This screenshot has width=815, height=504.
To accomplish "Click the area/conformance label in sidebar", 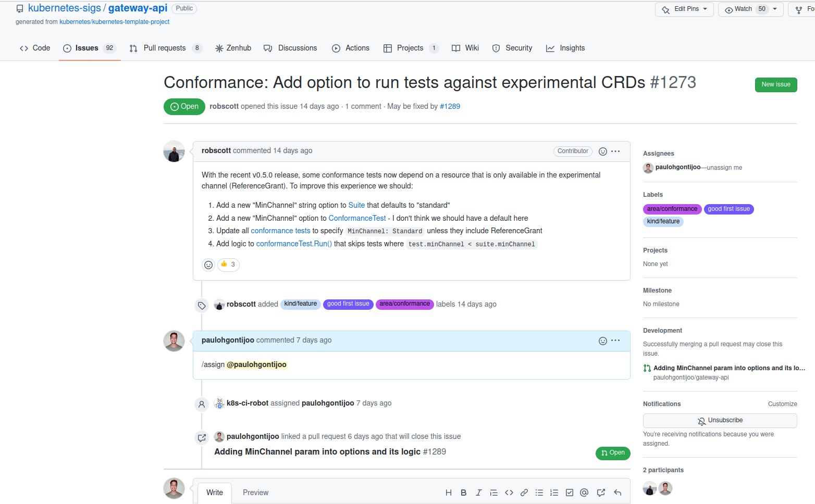I will pyautogui.click(x=672, y=209).
